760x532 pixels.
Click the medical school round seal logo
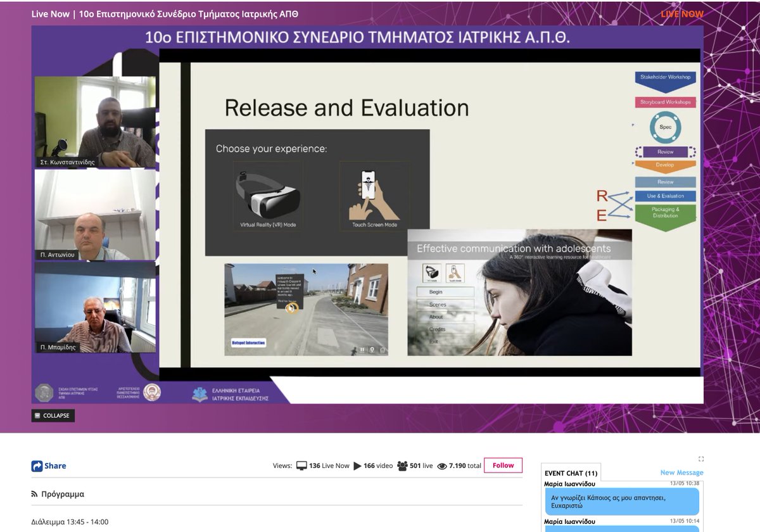click(x=44, y=393)
